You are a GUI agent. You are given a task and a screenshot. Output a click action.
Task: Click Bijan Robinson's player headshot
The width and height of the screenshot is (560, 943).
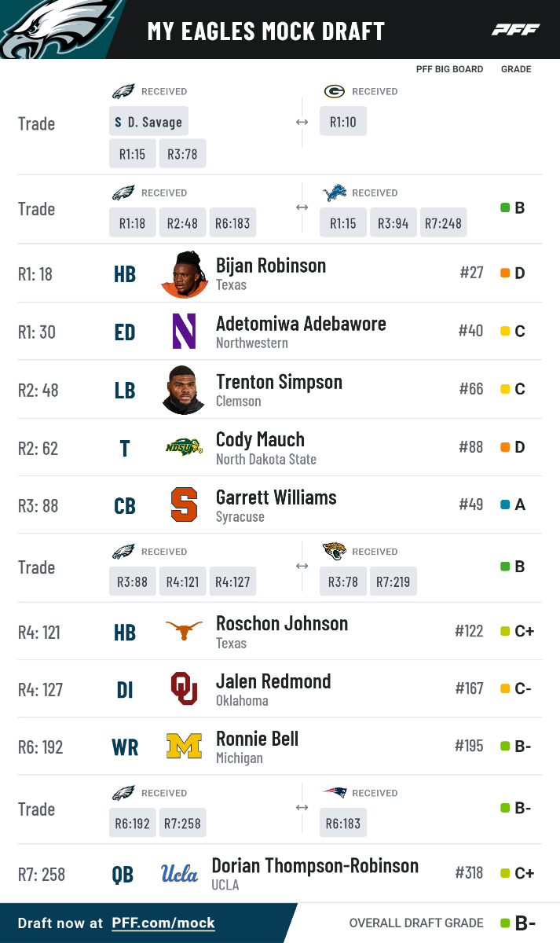coord(185,274)
